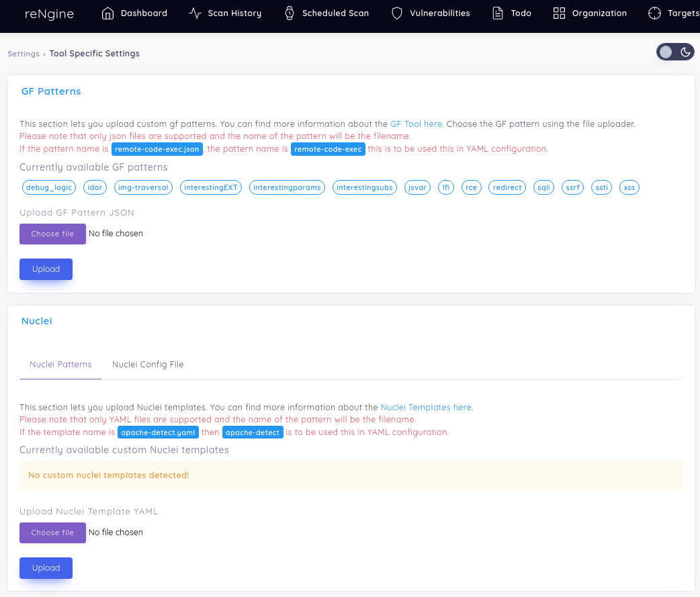Open the Nuclei Templates here link
The width and height of the screenshot is (700, 597).
coord(427,408)
